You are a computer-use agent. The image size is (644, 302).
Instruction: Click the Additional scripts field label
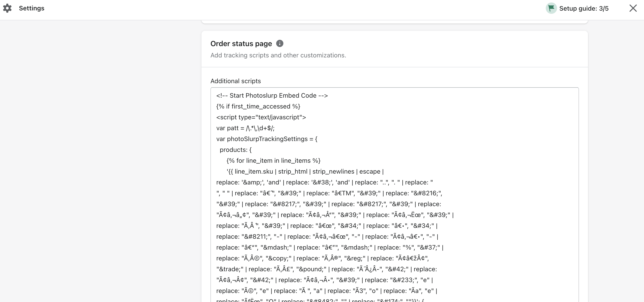point(236,81)
